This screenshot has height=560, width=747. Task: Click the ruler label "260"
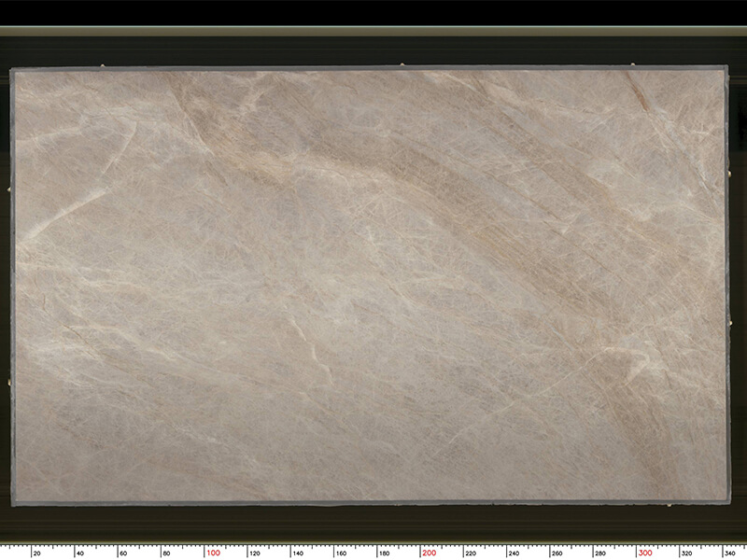[557, 553]
